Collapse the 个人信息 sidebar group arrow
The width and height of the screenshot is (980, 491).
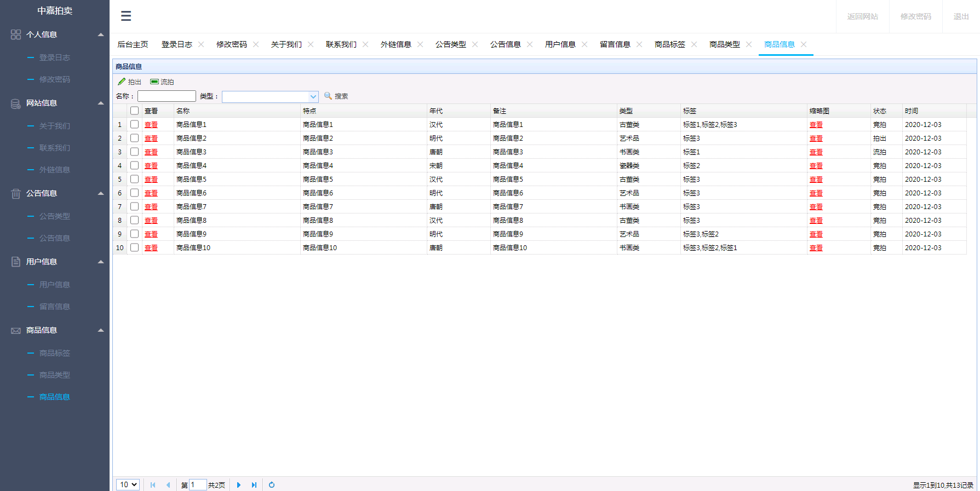(x=101, y=34)
